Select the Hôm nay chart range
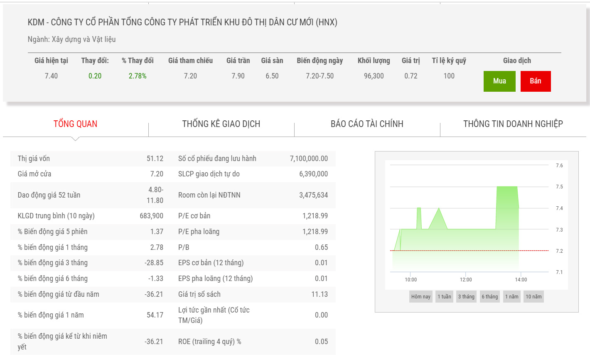Screen dimensions: 590x364 point(420,296)
